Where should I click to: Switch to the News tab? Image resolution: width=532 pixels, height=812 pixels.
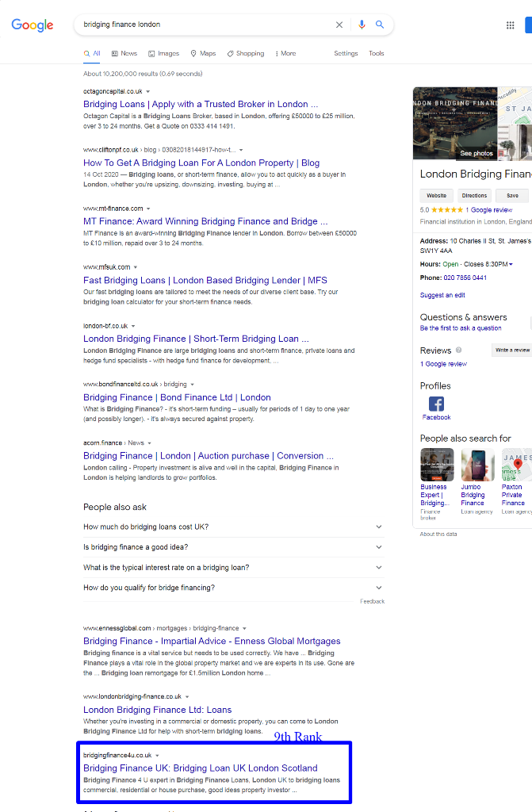[x=124, y=53]
